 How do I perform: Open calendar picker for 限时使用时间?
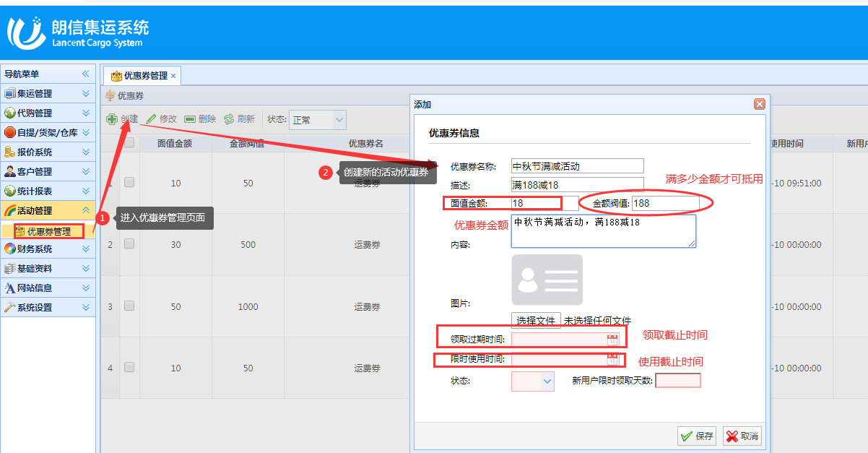(612, 359)
